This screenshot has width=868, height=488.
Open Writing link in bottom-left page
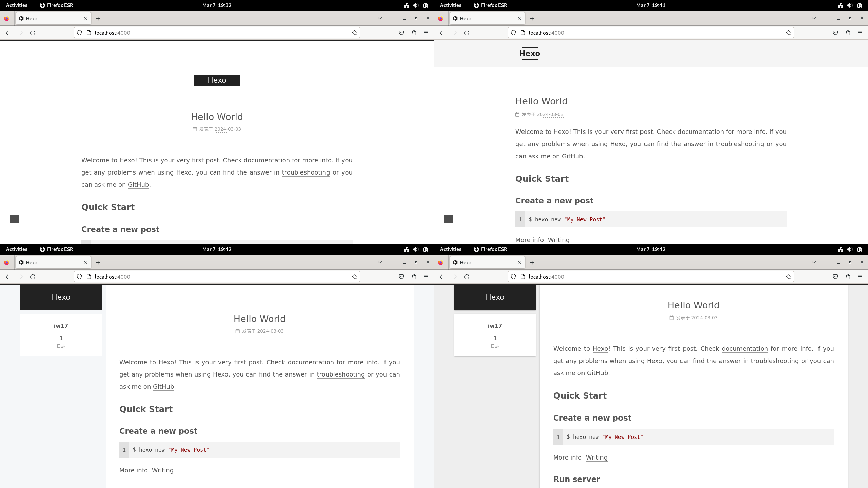[x=163, y=470]
